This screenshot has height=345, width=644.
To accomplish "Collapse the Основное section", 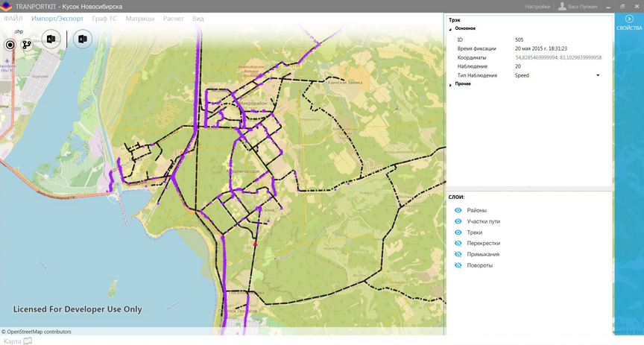I will coord(450,28).
